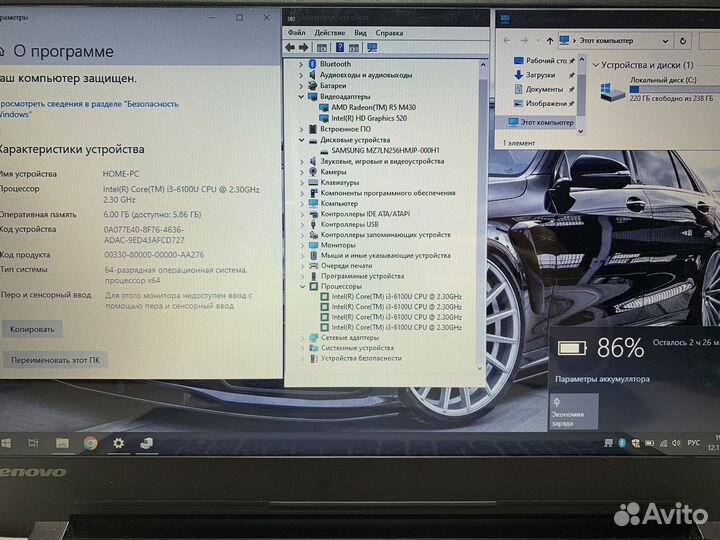Select AMD Radeon(TM) R5 M430 adapter
The width and height of the screenshot is (720, 540).
click(373, 107)
